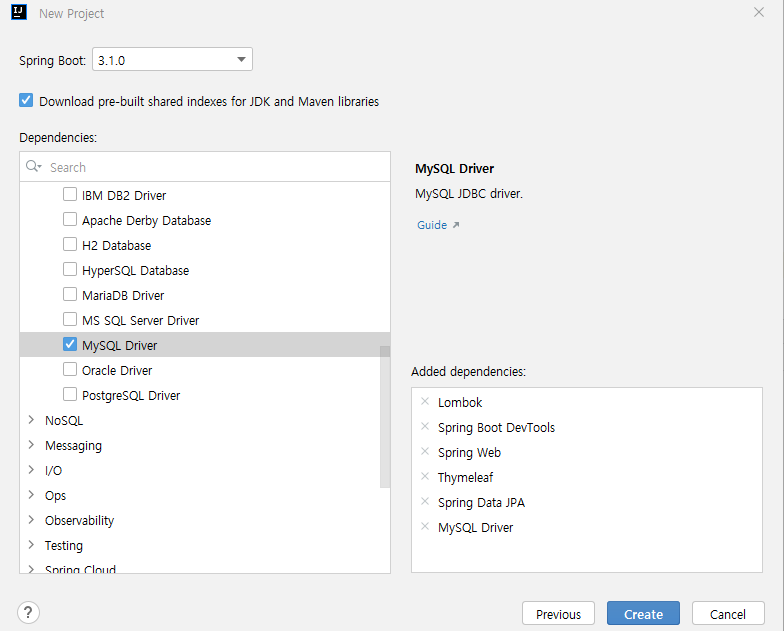The image size is (784, 631).
Task: Open the help question mark button
Action: (x=28, y=612)
